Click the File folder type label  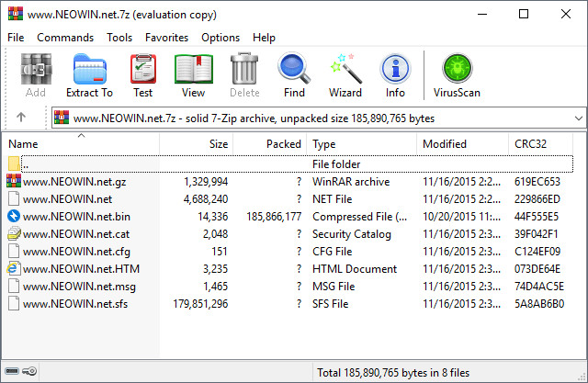click(x=336, y=164)
